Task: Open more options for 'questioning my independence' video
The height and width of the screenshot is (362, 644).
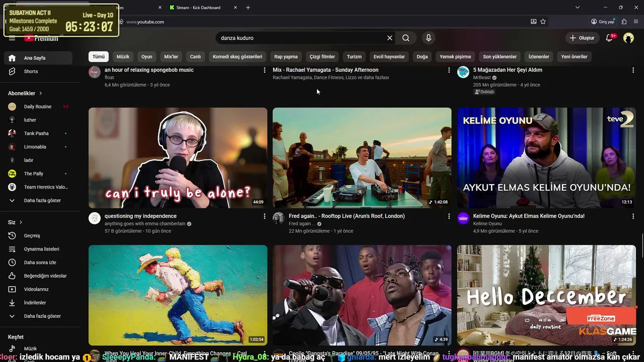Action: pyautogui.click(x=265, y=216)
